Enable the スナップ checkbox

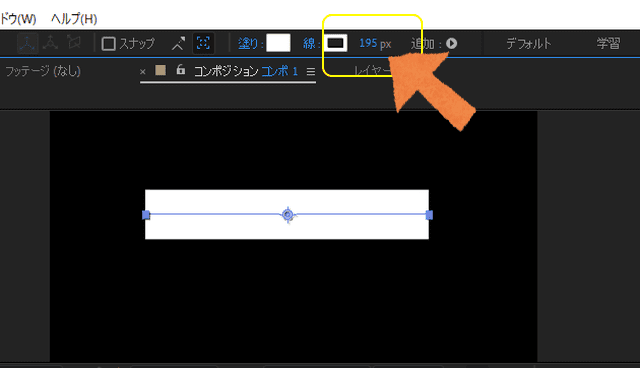click(109, 43)
